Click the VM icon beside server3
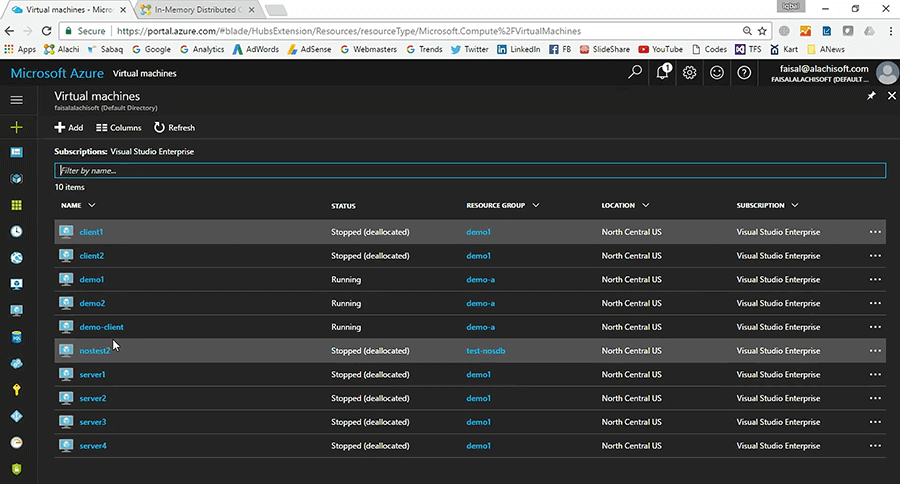The height and width of the screenshot is (484, 900). pos(66,421)
